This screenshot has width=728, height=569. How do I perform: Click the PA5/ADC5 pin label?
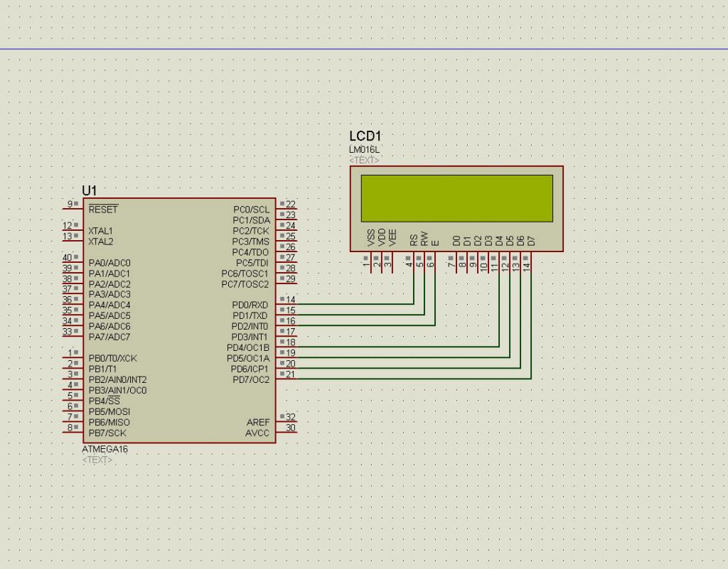(109, 315)
